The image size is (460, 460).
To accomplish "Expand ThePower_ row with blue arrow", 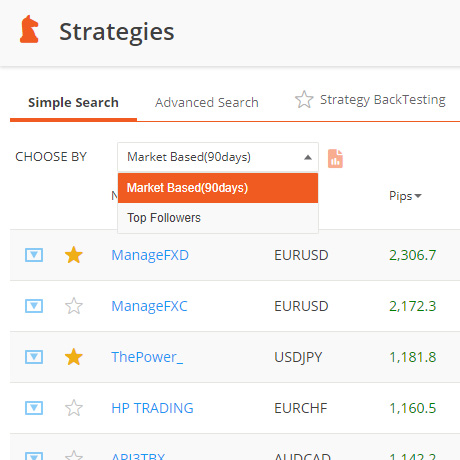I will click(34, 357).
